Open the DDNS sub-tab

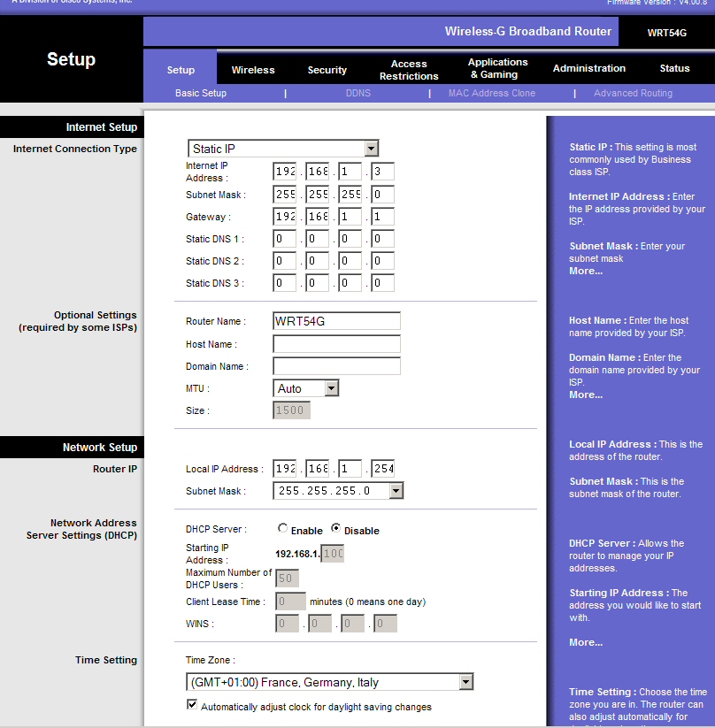(x=358, y=93)
